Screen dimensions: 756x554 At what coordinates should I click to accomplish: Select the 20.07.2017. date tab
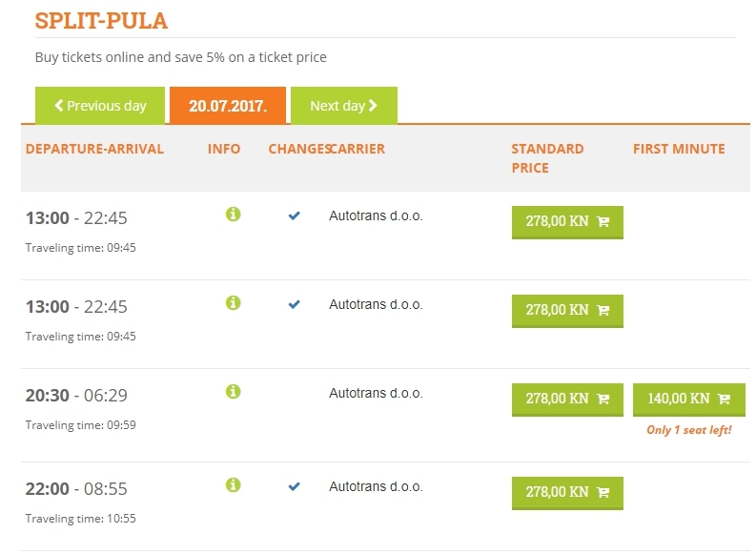pyautogui.click(x=228, y=106)
